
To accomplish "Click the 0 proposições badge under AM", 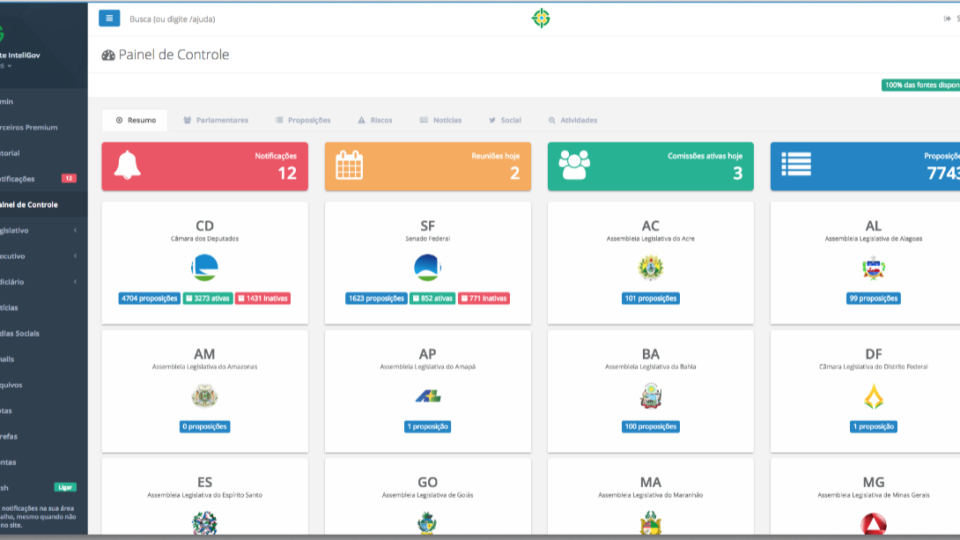I will [x=204, y=426].
